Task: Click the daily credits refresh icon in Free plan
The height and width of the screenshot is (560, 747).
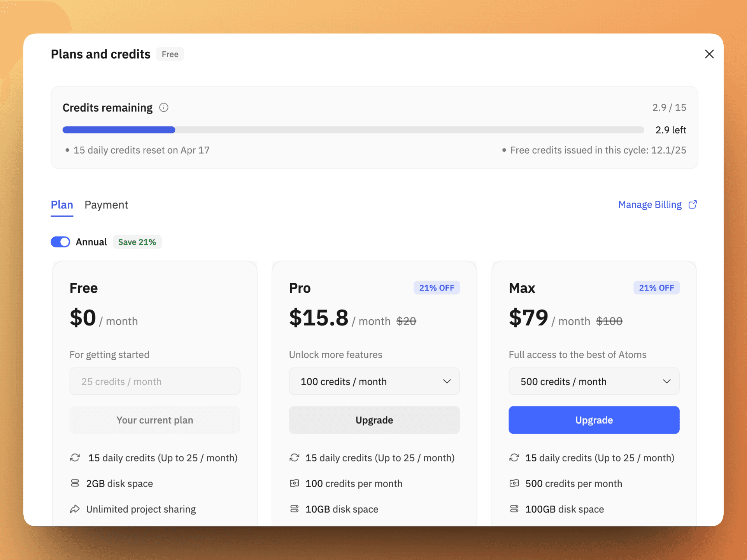Action: pyautogui.click(x=75, y=458)
